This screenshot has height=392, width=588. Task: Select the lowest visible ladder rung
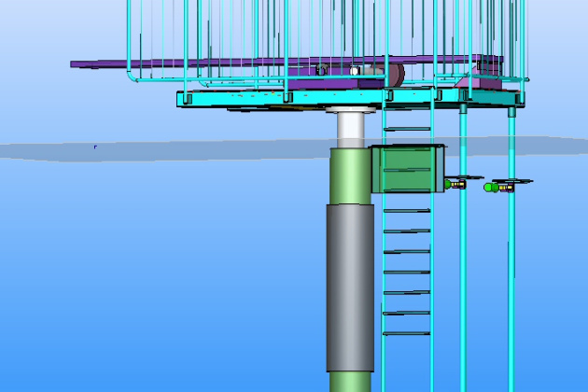click(x=406, y=333)
